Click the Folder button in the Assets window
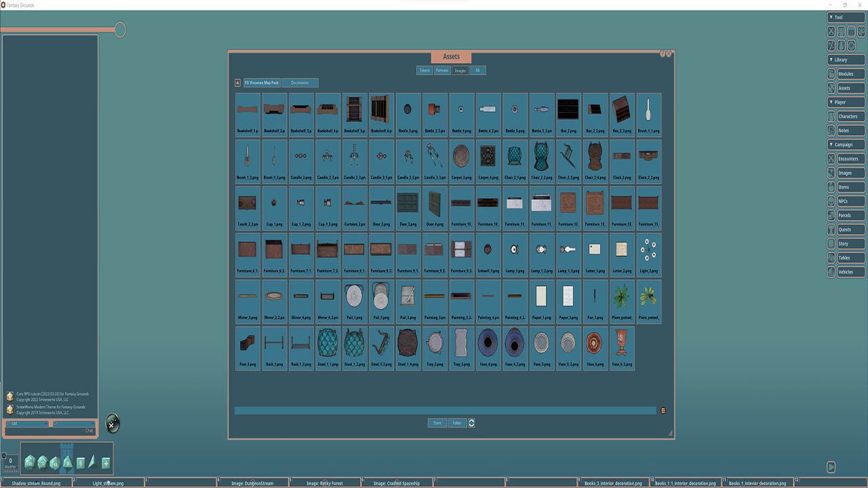 pyautogui.click(x=457, y=422)
